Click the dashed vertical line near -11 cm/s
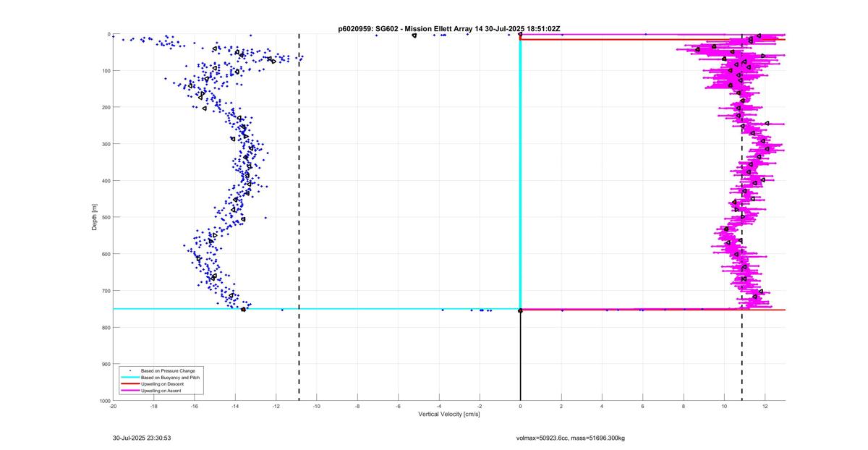 [299, 217]
